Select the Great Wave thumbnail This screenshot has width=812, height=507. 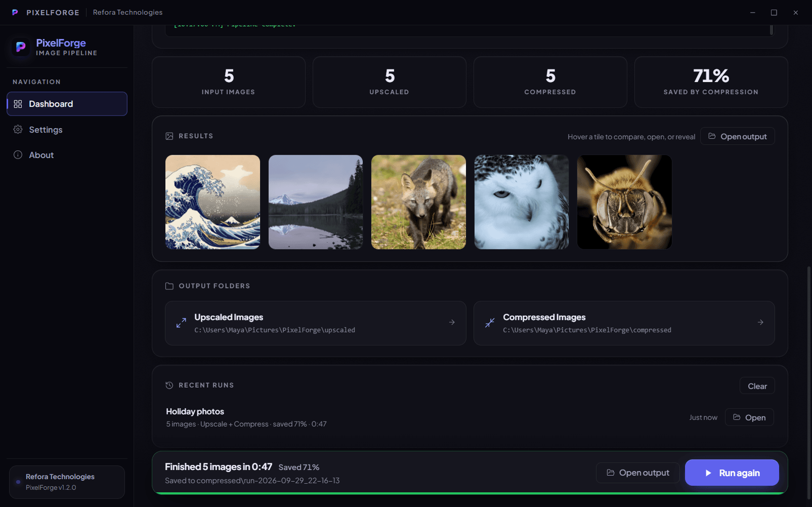tap(212, 202)
